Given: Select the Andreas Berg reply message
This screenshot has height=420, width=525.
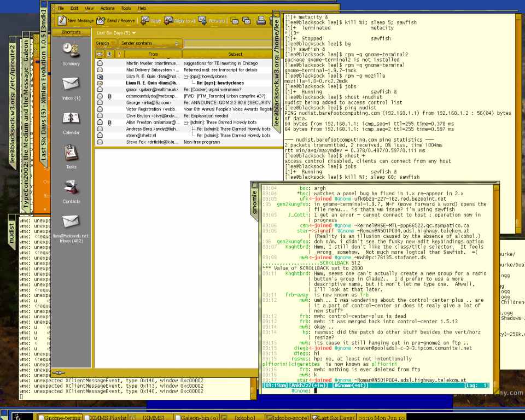Looking at the screenshot, I should [x=189, y=129].
